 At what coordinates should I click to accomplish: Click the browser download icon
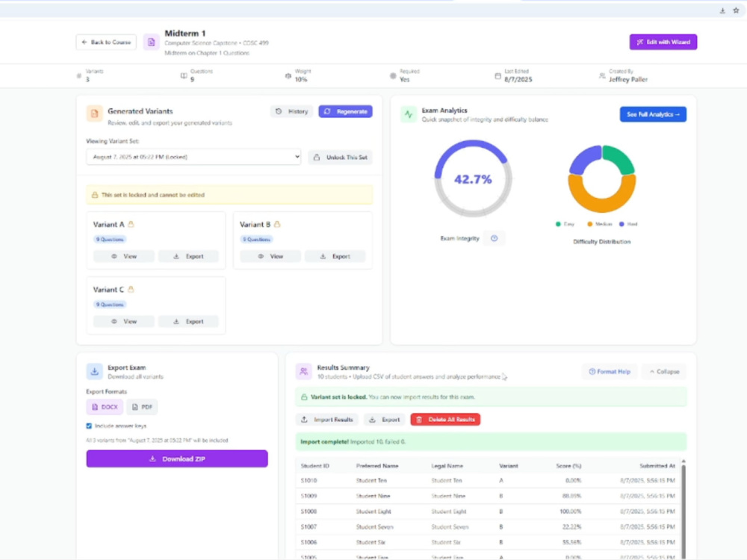[x=722, y=10]
